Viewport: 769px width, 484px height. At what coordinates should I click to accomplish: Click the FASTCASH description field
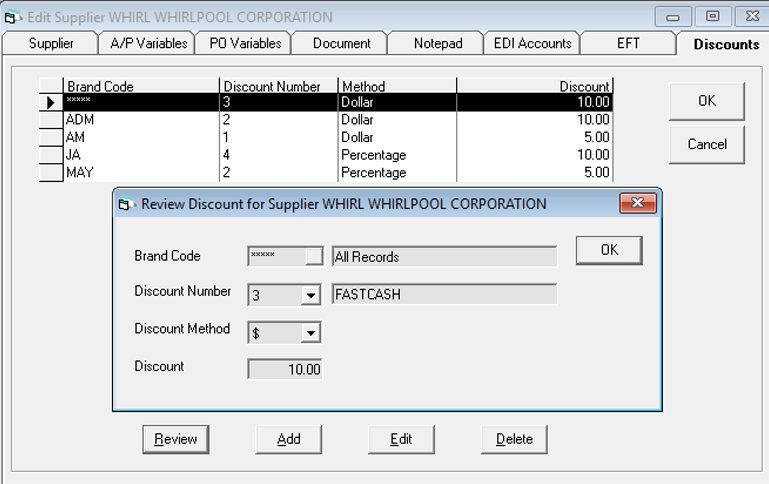tap(444, 294)
